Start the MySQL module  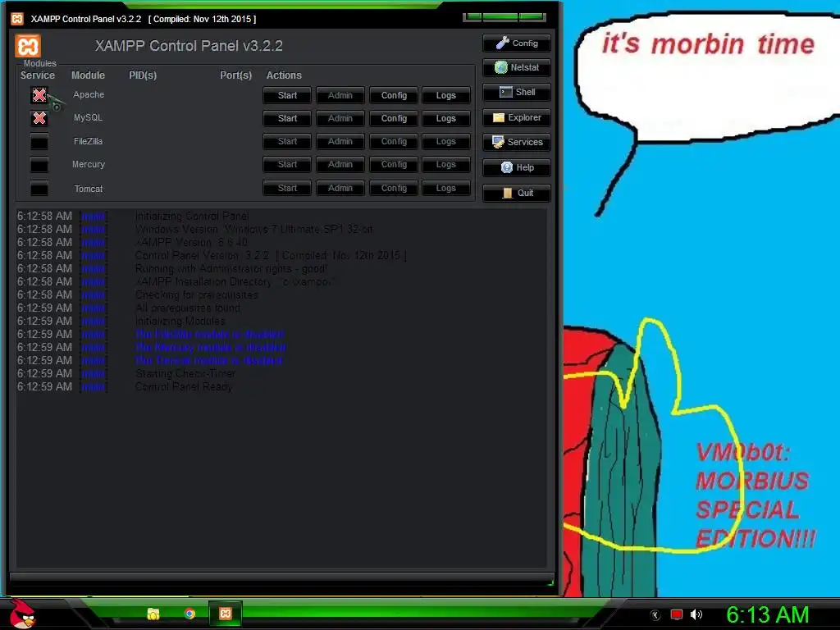[x=287, y=118]
